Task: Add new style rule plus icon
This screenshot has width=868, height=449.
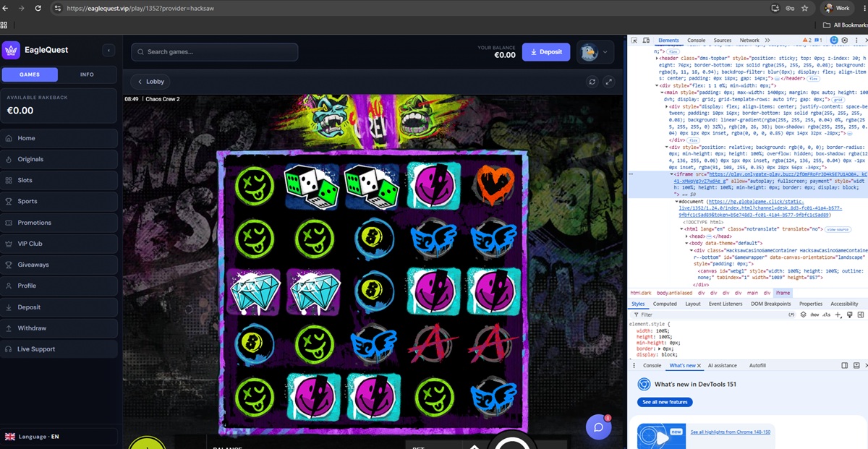Action: 838,315
